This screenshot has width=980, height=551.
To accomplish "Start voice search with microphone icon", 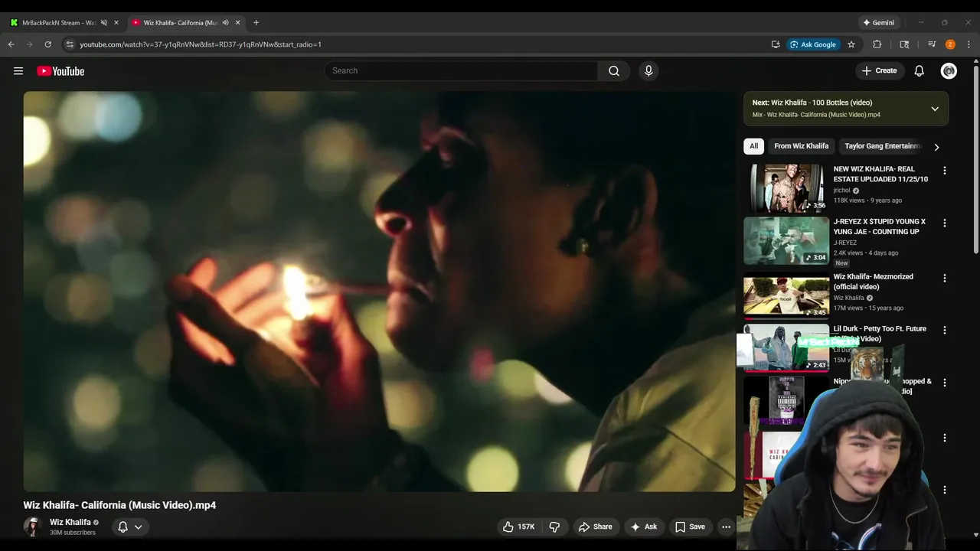I will point(648,71).
